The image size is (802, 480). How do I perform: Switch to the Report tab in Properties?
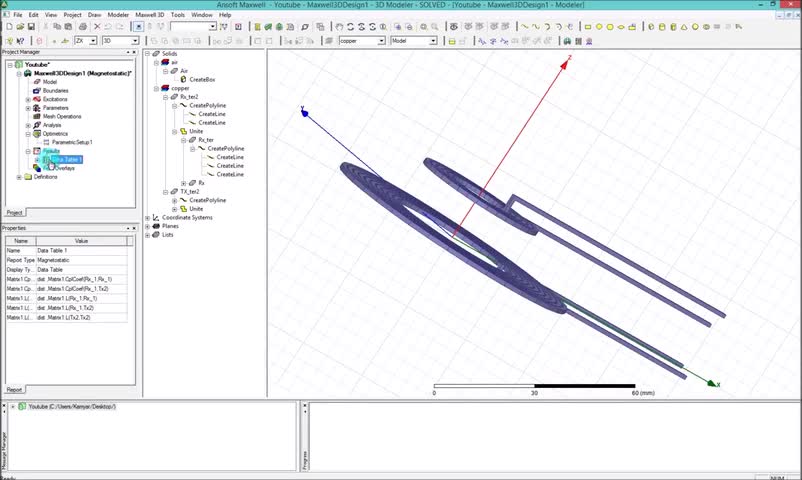pos(14,389)
